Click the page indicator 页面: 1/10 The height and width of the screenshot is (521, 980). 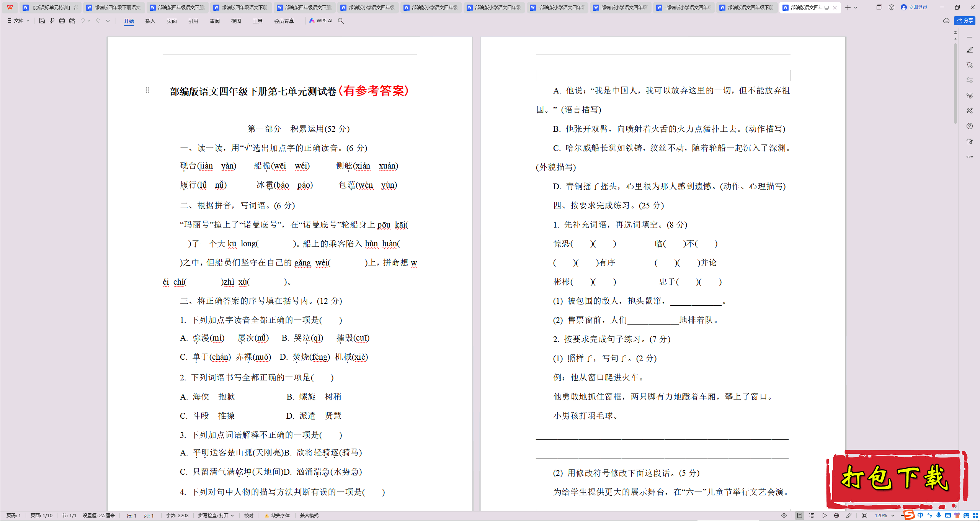(41, 516)
